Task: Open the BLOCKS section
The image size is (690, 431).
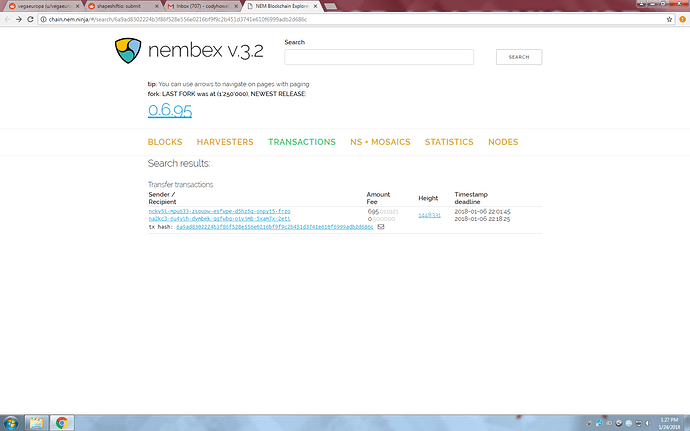Action: click(165, 142)
